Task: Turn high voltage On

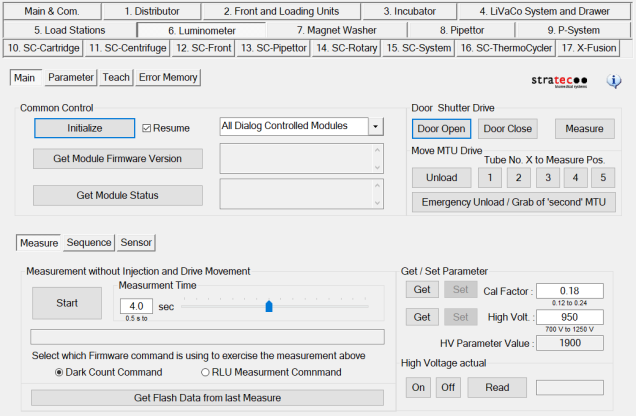Action: [x=418, y=387]
